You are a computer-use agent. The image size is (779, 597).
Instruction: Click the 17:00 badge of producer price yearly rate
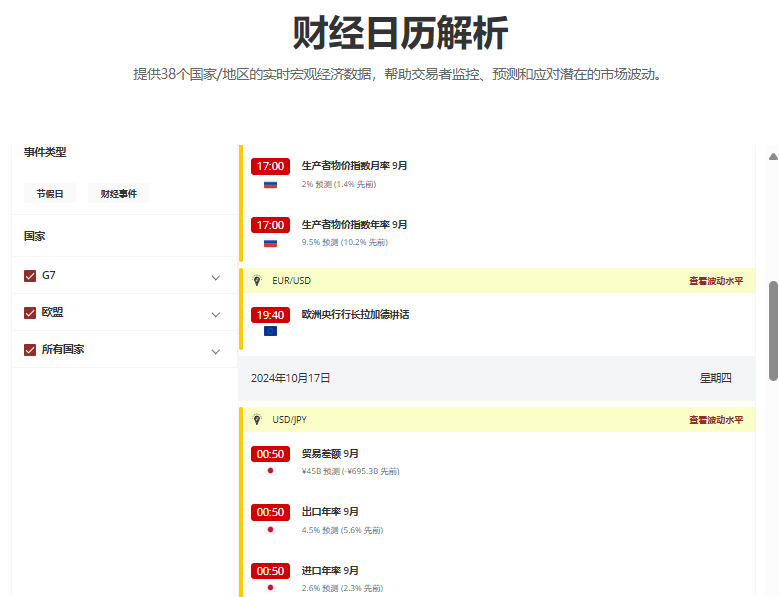(x=270, y=225)
